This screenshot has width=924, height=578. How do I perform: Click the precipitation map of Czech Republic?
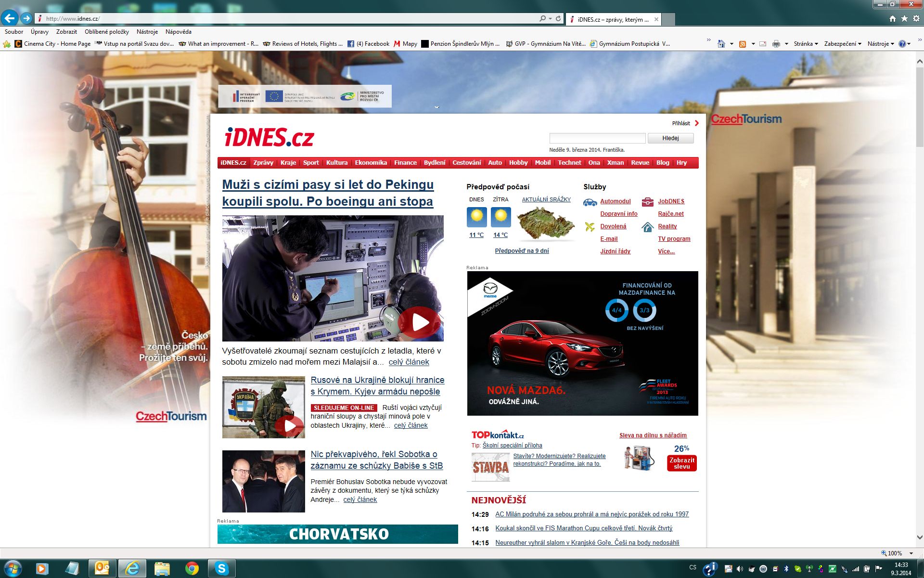click(546, 223)
